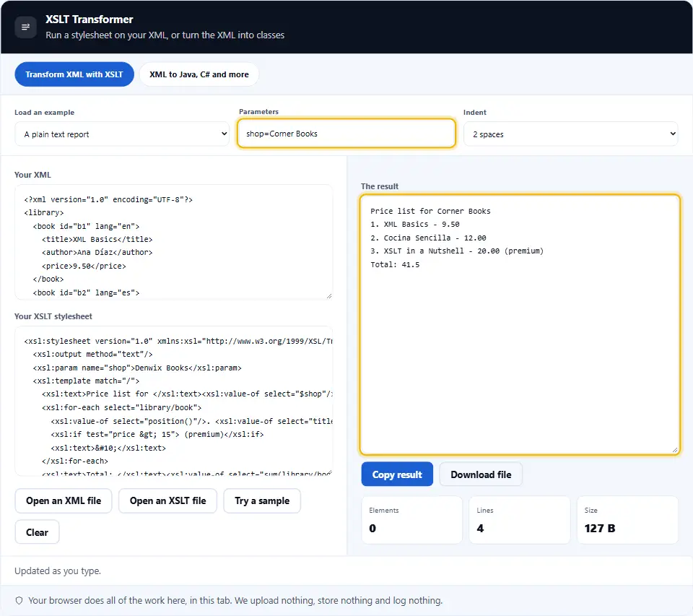Click the xsl:if test price line
The height and width of the screenshot is (616, 693).
tap(157, 434)
